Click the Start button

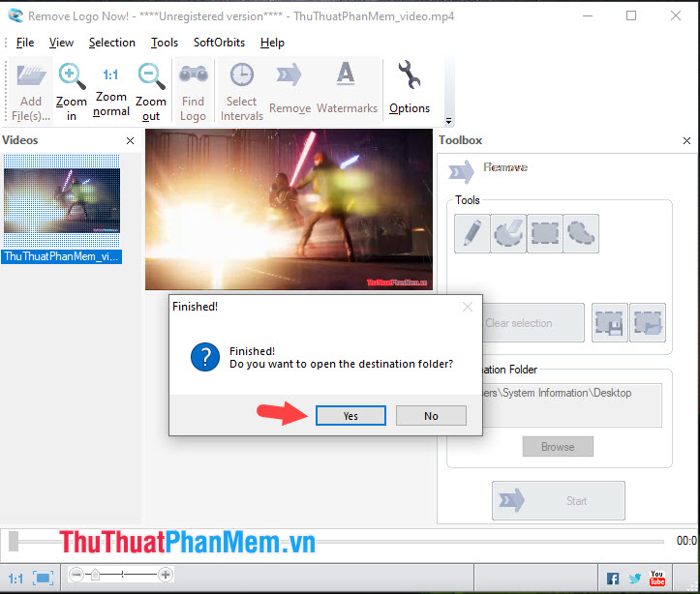coord(558,500)
